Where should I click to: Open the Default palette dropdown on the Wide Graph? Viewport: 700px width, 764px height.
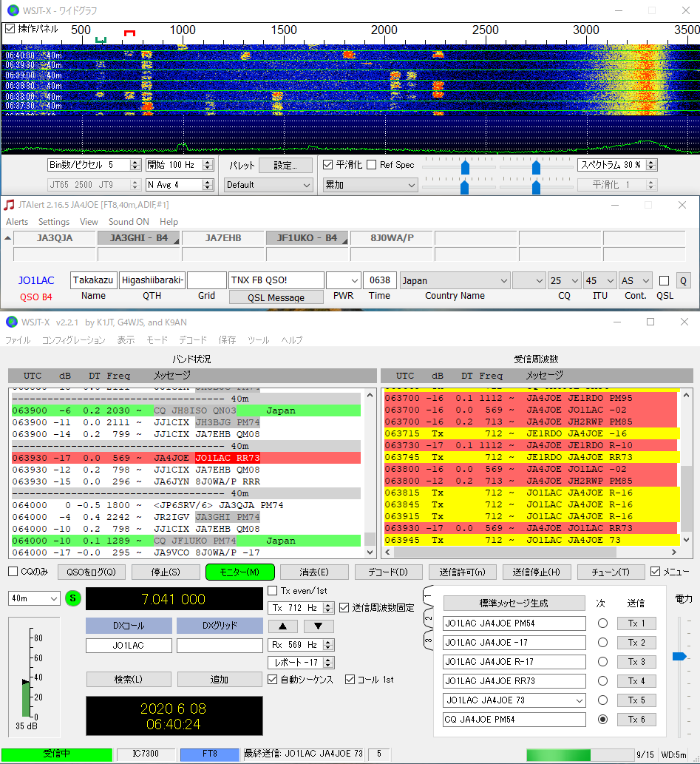point(268,185)
